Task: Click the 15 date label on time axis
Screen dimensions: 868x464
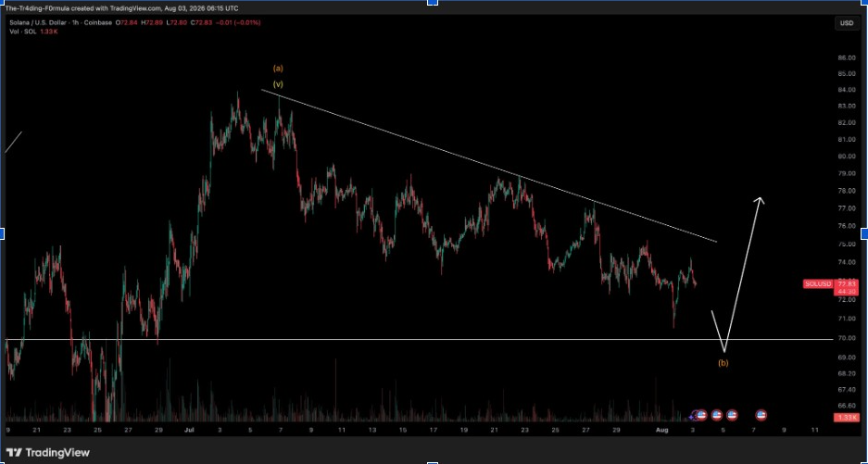Action: click(x=402, y=430)
